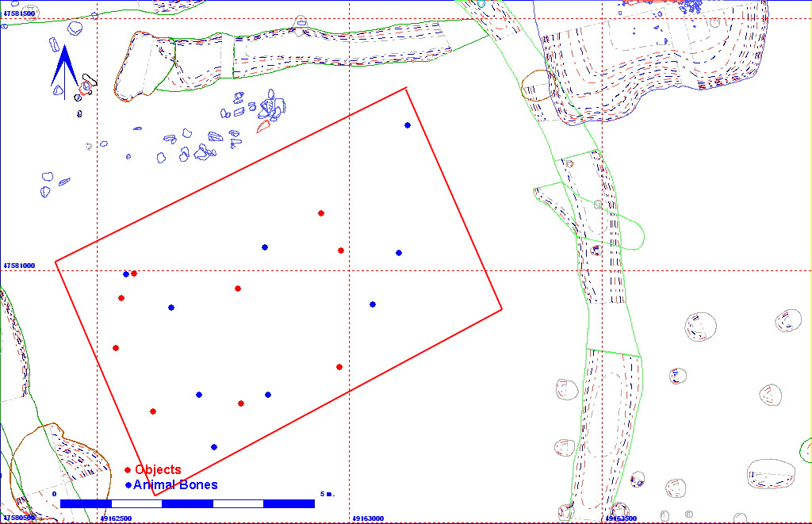Select the southernmost blue animal bone point

click(214, 447)
